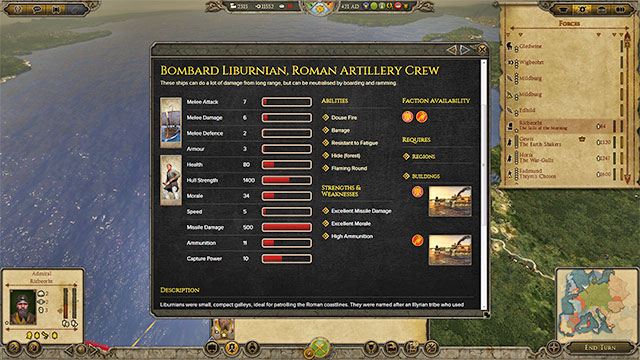Click first round button below admiral panel
This screenshot has width=640, height=360.
14,348
